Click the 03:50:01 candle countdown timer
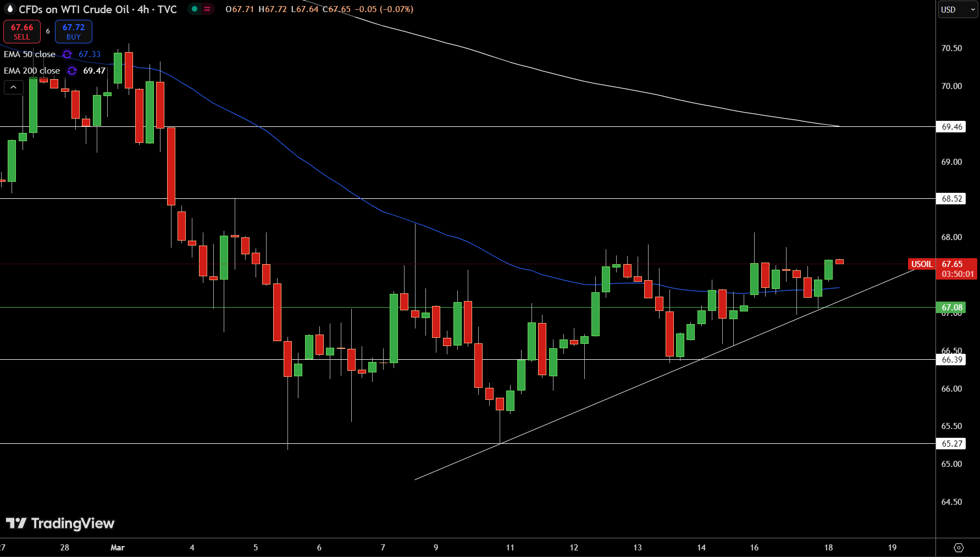The width and height of the screenshot is (980, 557). pos(957,274)
